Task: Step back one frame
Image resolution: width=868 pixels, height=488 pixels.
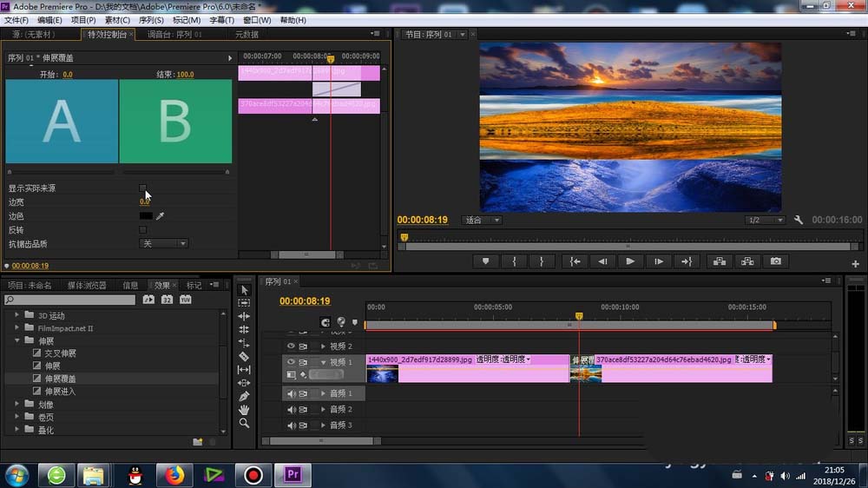Action: click(x=602, y=261)
